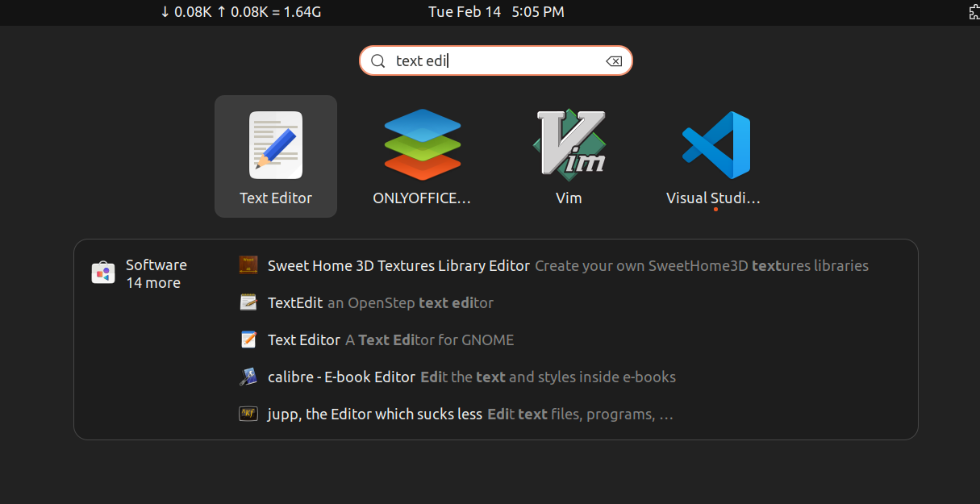
Task: Click inside the search input field
Action: 492,61
